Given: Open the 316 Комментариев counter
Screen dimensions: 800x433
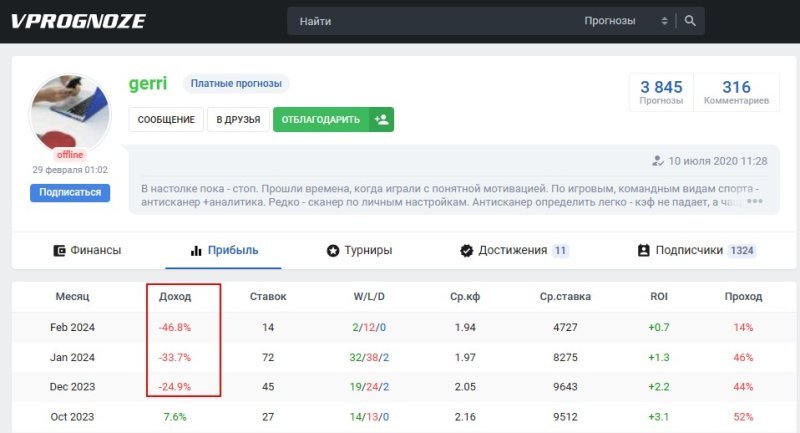Looking at the screenshot, I should 736,92.
